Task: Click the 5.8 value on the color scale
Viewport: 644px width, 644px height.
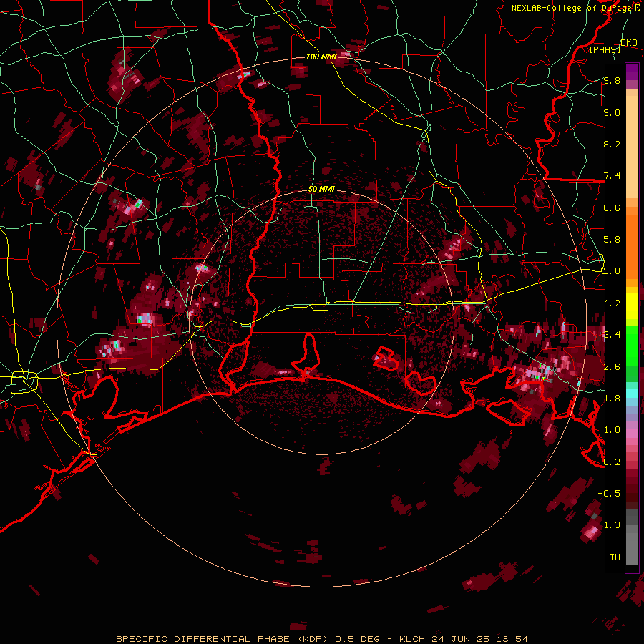Action: [x=612, y=240]
